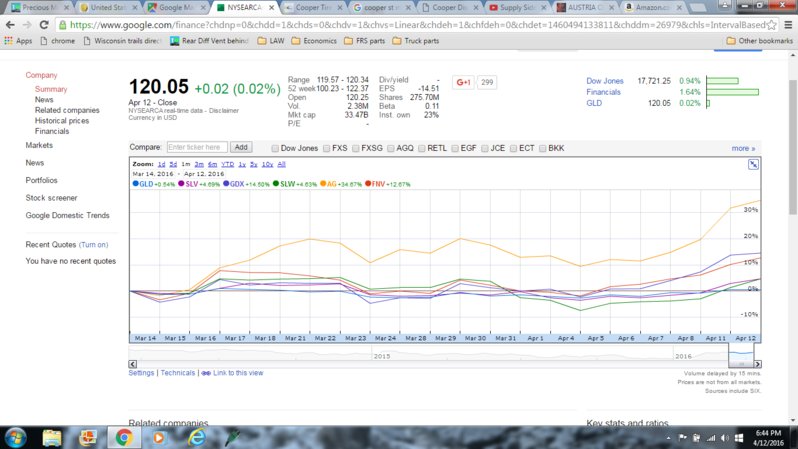
Task: Click the chart scroll right arrow
Action: click(757, 364)
